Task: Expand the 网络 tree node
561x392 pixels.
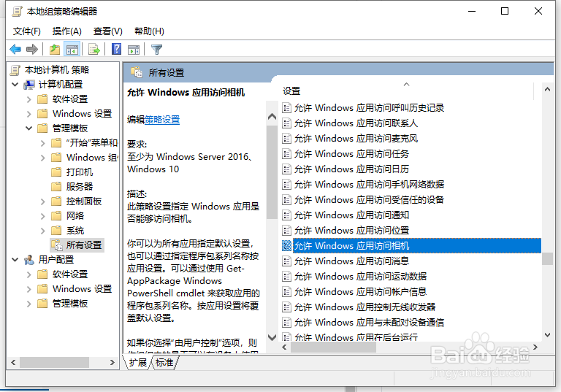Action: [x=43, y=216]
